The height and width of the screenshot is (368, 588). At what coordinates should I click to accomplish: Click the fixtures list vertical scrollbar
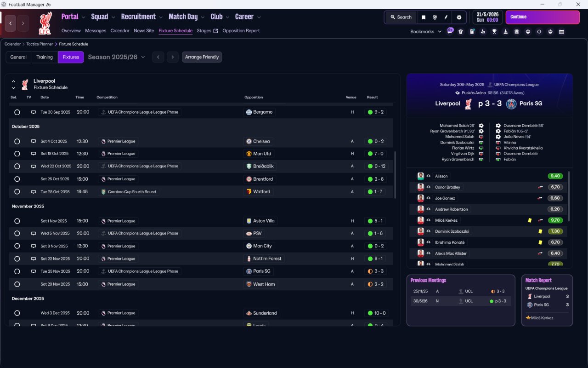tap(395, 175)
